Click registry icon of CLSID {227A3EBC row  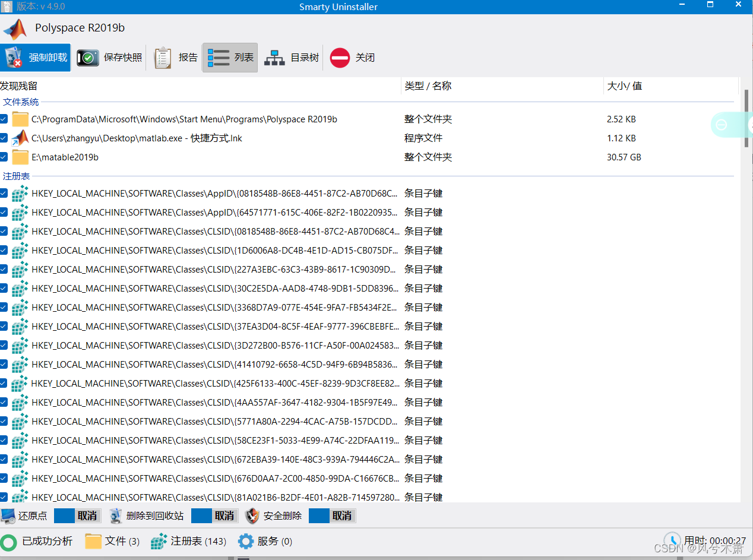[x=21, y=270]
